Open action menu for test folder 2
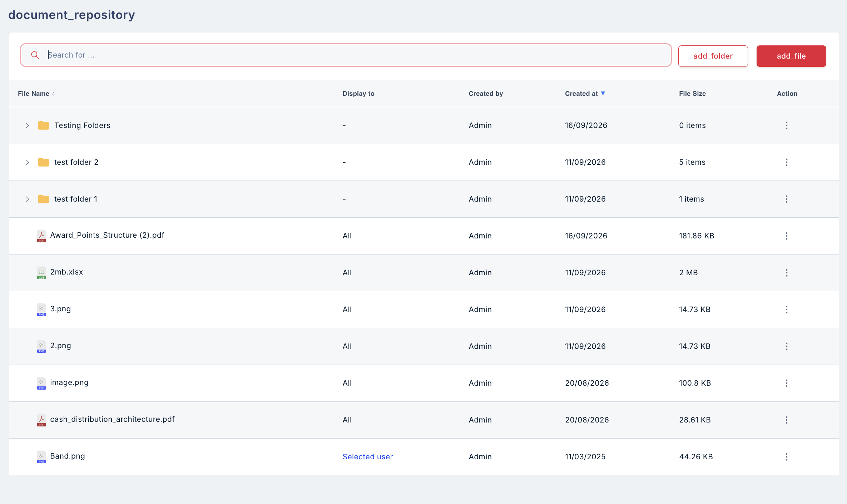 [787, 162]
